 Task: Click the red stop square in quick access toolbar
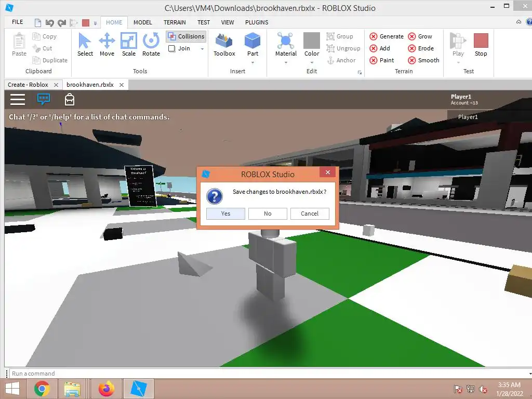click(x=86, y=23)
